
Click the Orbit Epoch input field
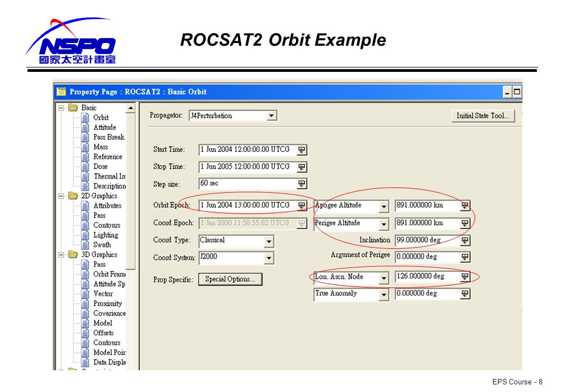(248, 205)
